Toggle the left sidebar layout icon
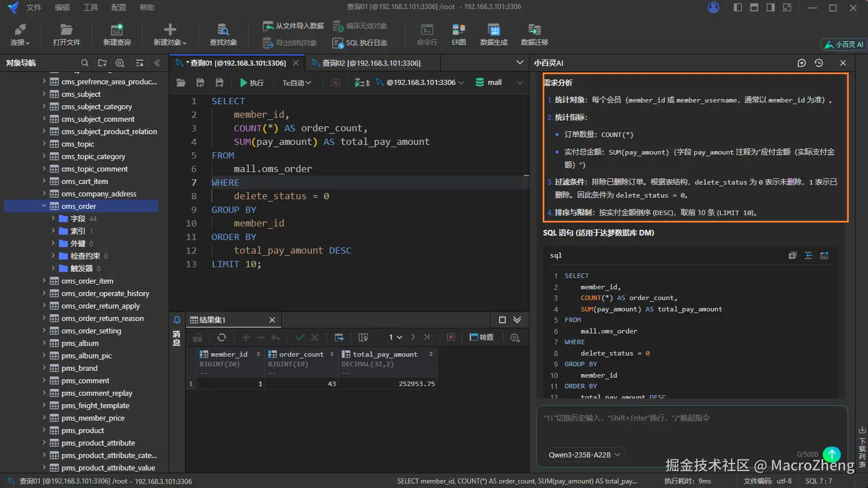The width and height of the screenshot is (868, 488). click(738, 7)
